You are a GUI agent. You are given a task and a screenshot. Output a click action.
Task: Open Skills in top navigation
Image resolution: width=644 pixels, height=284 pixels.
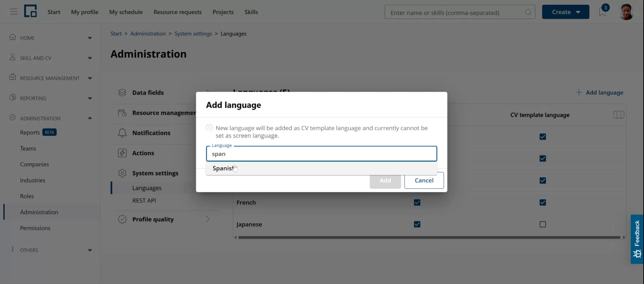(251, 12)
